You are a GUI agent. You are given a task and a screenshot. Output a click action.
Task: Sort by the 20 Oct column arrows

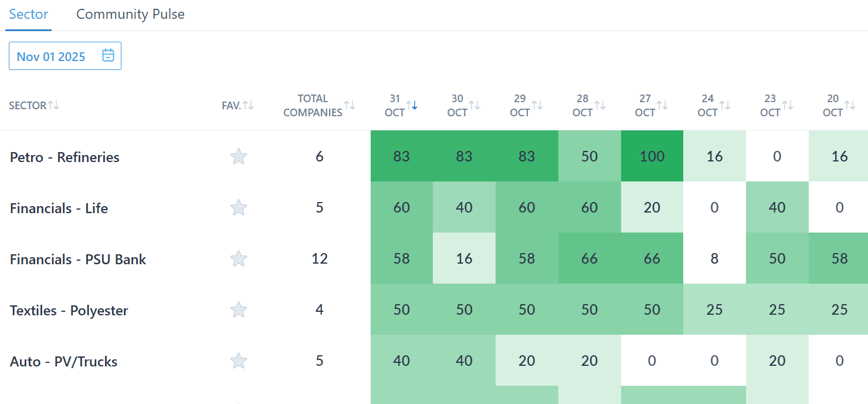tap(850, 105)
